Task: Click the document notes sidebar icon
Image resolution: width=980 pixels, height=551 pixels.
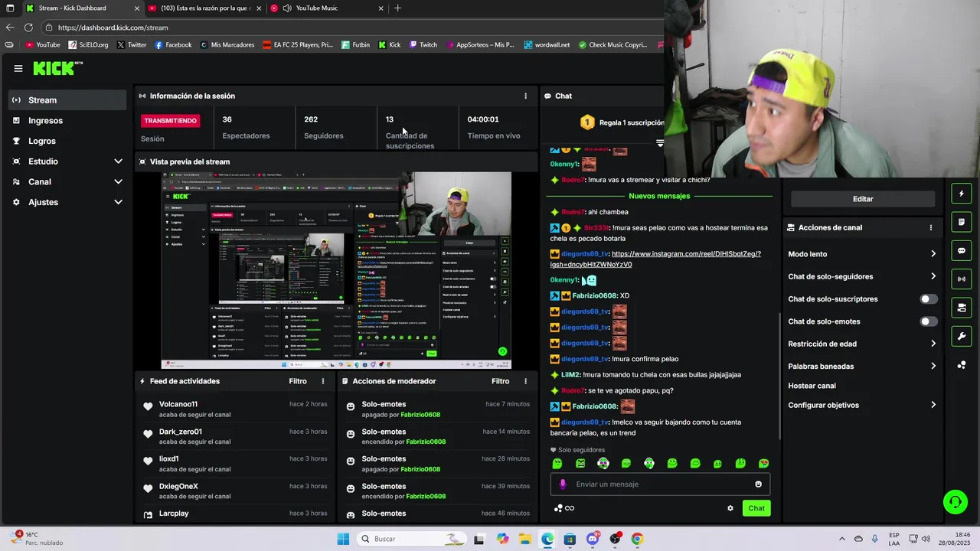Action: pos(962,222)
